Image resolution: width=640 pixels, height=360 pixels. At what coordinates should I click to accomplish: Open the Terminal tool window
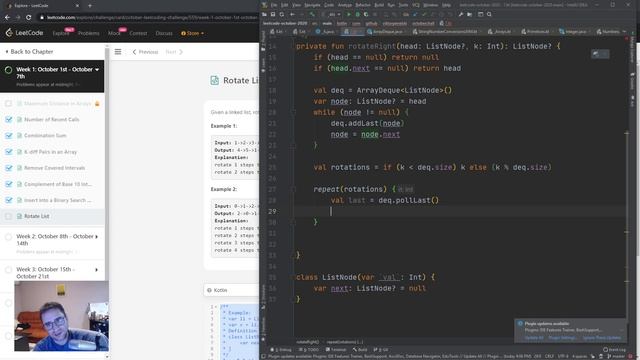336,350
